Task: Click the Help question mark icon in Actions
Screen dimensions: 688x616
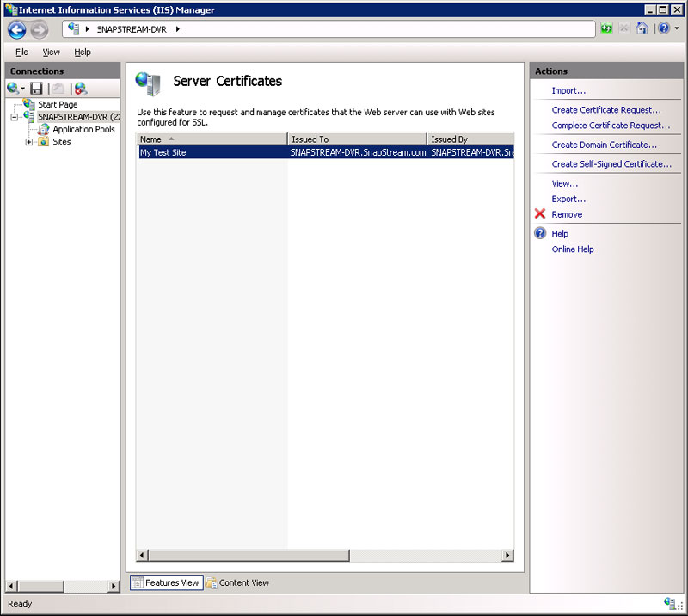Action: tap(540, 233)
